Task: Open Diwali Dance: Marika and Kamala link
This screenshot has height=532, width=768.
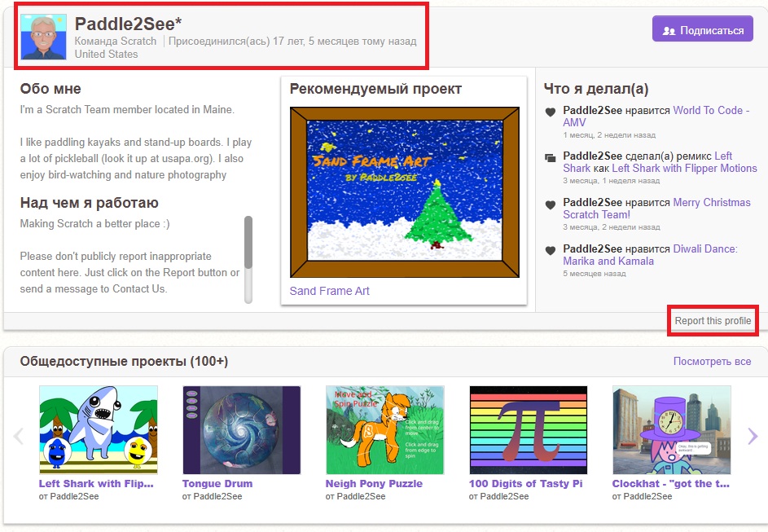Action: point(650,255)
